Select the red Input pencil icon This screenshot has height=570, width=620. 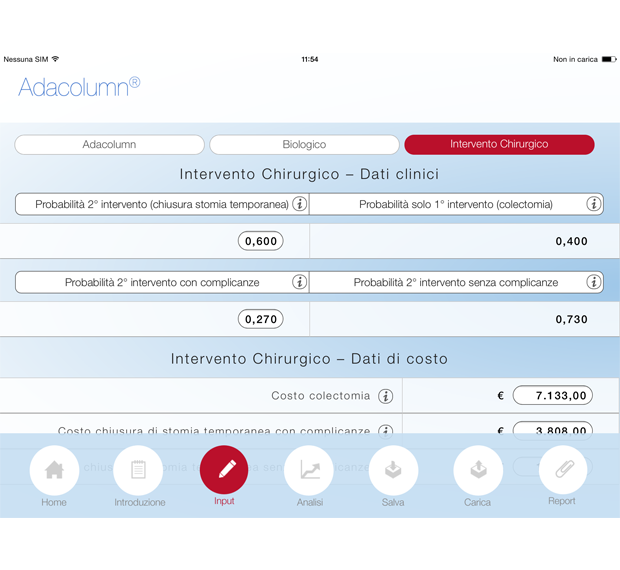click(224, 470)
